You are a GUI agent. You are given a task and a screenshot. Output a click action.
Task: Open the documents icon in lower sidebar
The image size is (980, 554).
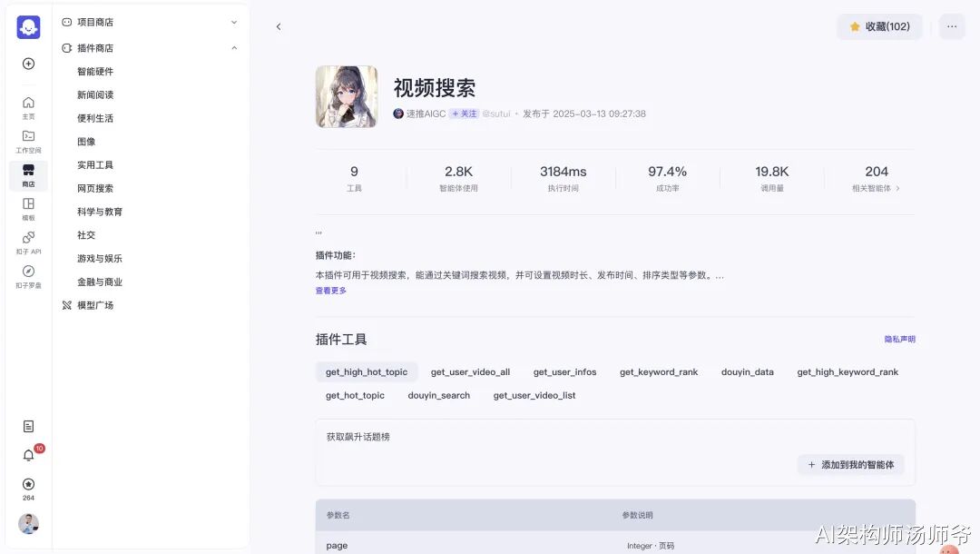(28, 427)
